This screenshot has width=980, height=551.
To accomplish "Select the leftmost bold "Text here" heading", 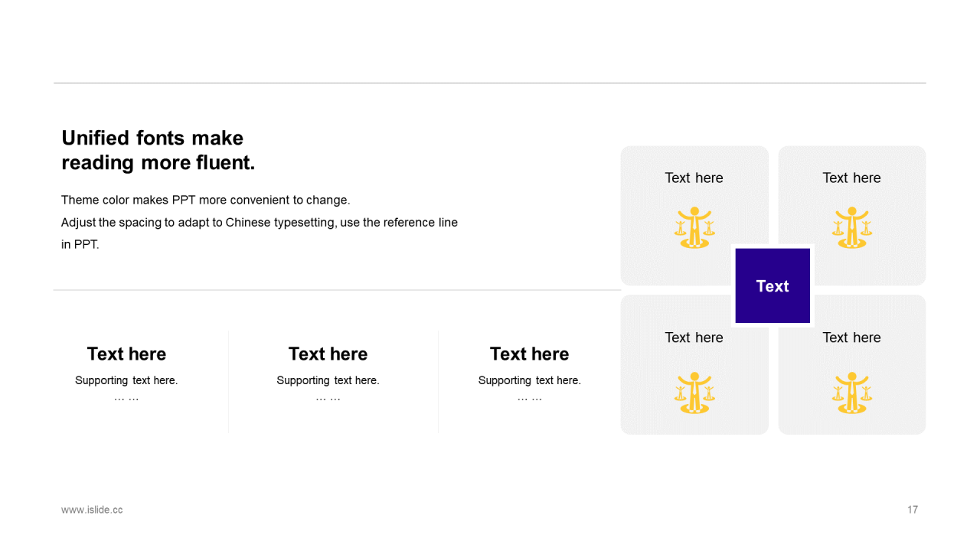I will coord(126,354).
